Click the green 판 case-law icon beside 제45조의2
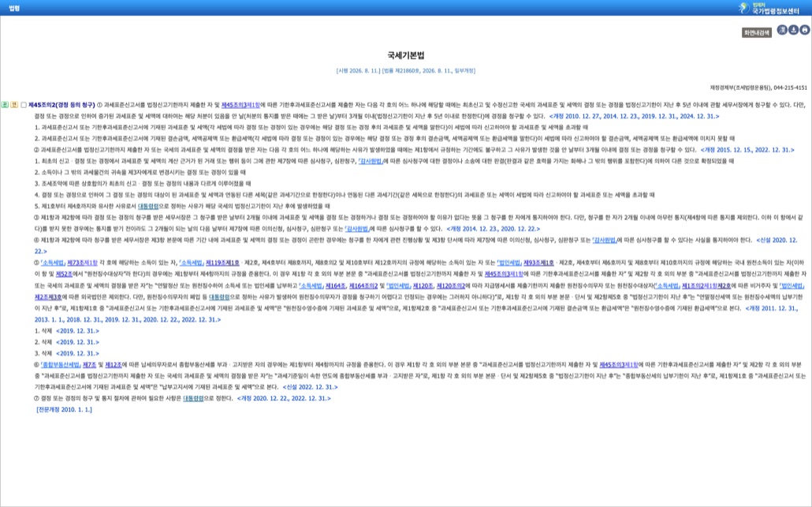The width and height of the screenshot is (812, 507). (x=6, y=105)
